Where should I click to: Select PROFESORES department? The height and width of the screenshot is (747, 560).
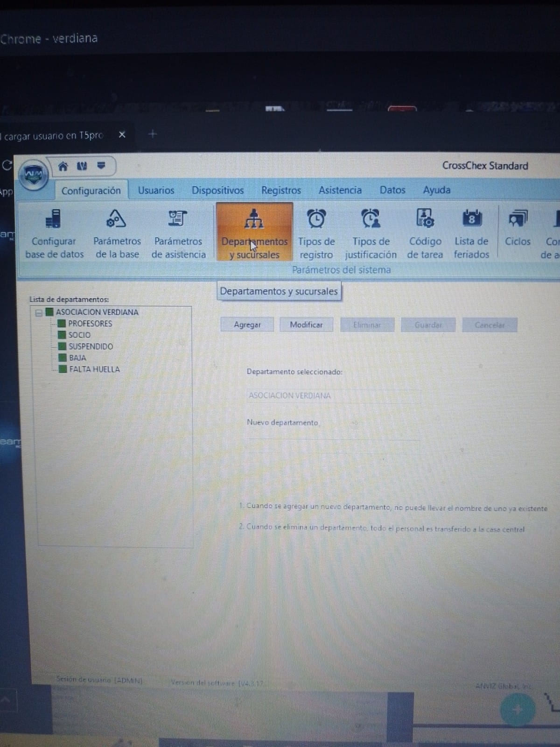[x=90, y=324]
